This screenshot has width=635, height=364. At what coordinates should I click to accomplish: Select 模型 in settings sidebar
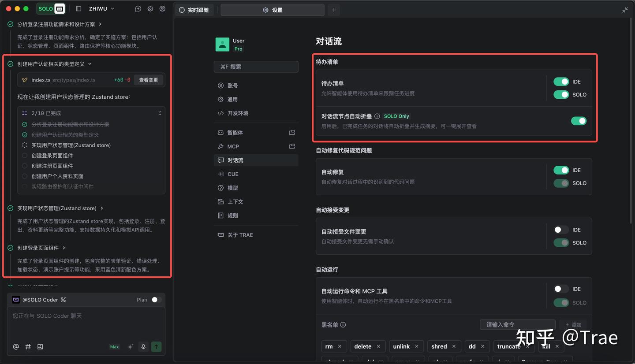pyautogui.click(x=232, y=188)
